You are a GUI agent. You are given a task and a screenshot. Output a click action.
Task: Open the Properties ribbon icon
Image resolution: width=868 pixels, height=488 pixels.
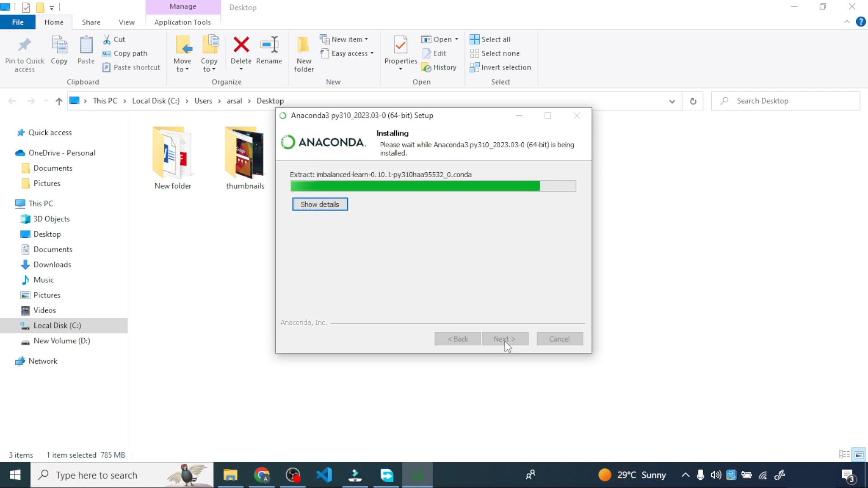[401, 45]
